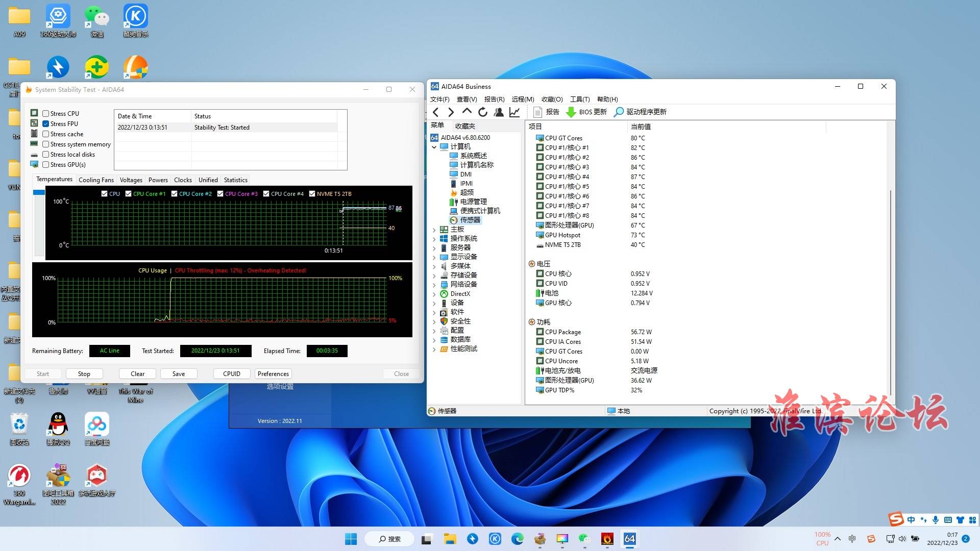Click the Sogou input method tray icon

pos(871,539)
